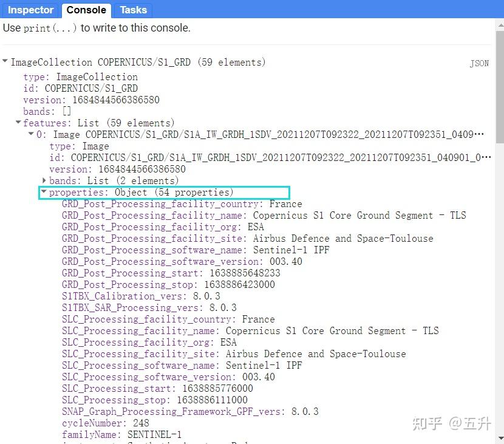Screen dimensions: 504x444
Task: Click the SLC_Processing_facility_site row
Action: [234, 354]
